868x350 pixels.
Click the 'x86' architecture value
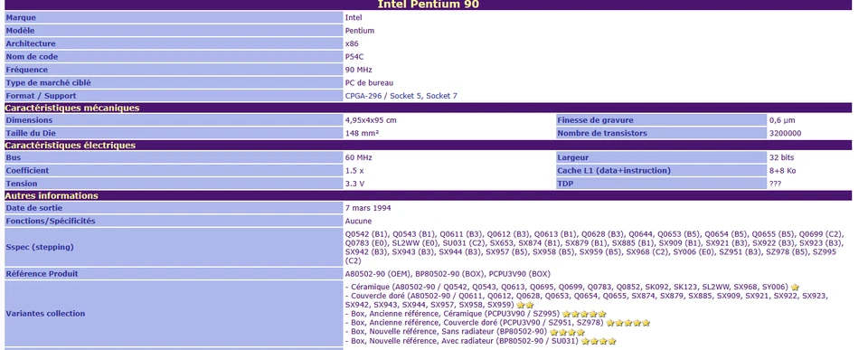click(352, 43)
